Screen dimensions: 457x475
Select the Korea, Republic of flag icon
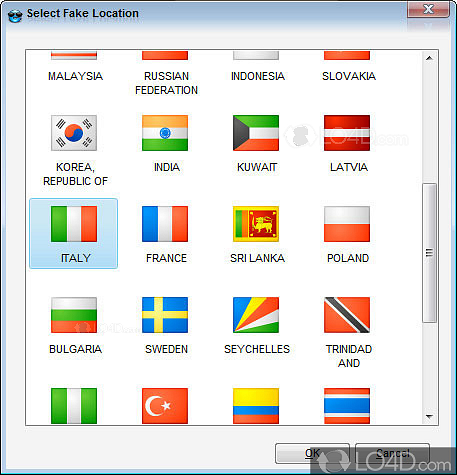coord(74,133)
